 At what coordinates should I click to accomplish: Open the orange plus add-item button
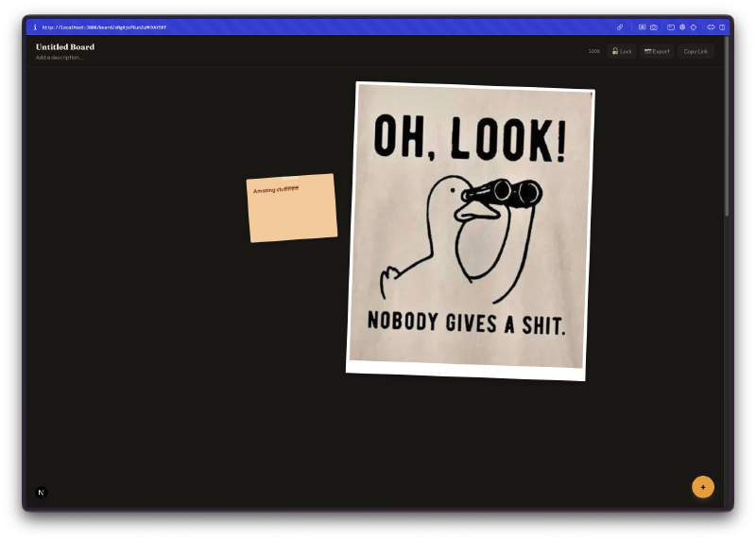(702, 487)
